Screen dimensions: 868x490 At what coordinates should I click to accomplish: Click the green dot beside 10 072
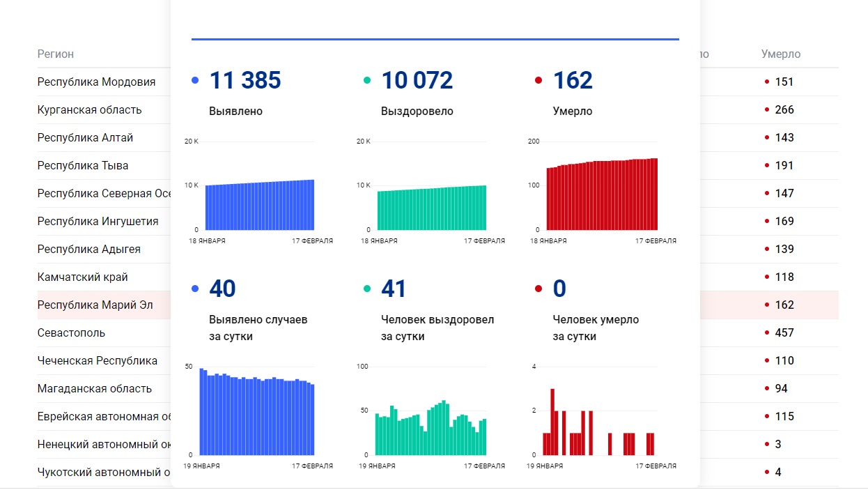[x=367, y=81]
